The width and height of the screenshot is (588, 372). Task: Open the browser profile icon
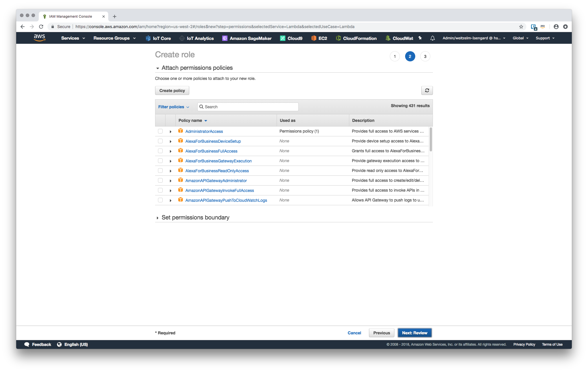556,27
